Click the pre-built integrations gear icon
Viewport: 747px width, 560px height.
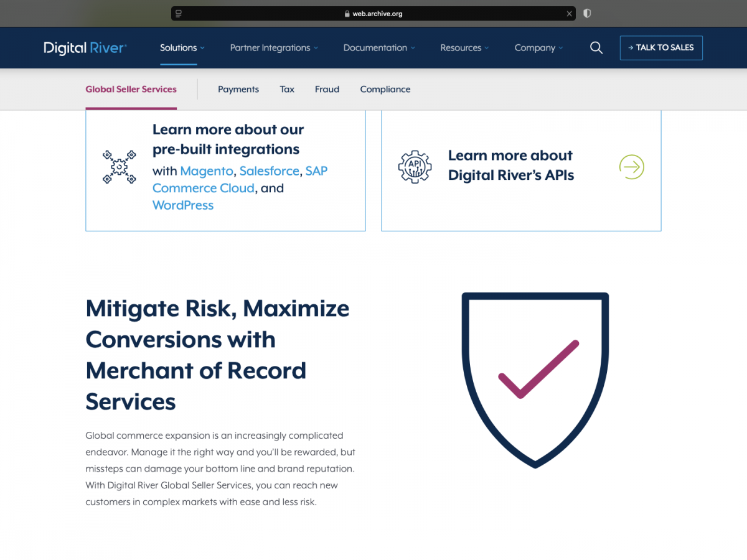coord(119,167)
